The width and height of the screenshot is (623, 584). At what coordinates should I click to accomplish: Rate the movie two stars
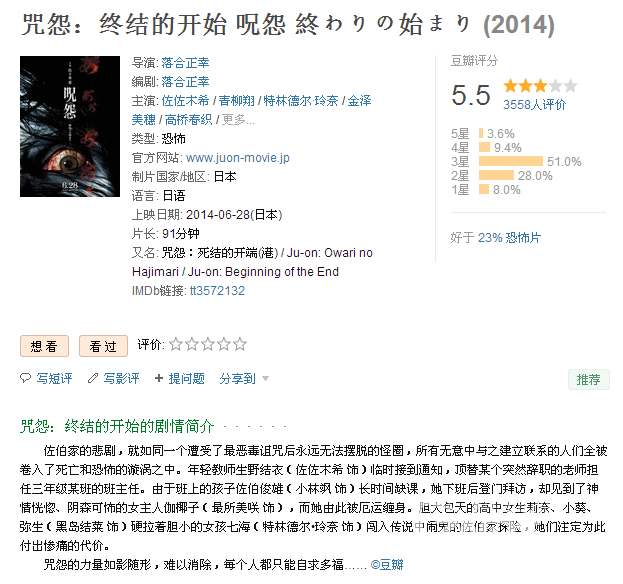pos(192,344)
